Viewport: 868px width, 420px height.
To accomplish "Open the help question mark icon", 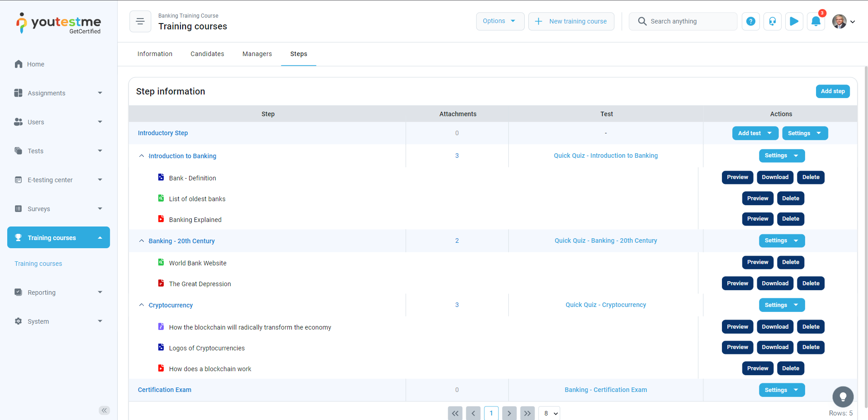I will click(x=750, y=21).
